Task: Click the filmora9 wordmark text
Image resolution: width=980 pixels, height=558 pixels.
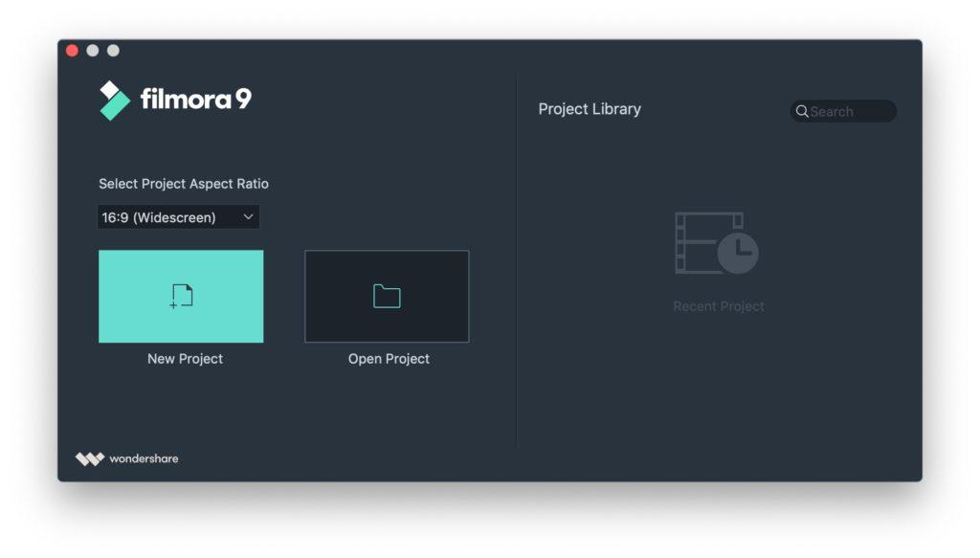Action: click(x=195, y=99)
